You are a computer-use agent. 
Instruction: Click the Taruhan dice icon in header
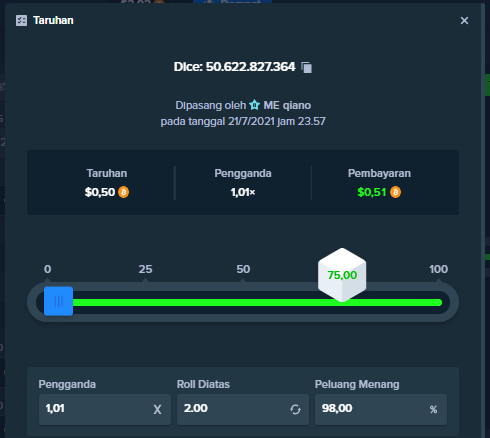22,21
